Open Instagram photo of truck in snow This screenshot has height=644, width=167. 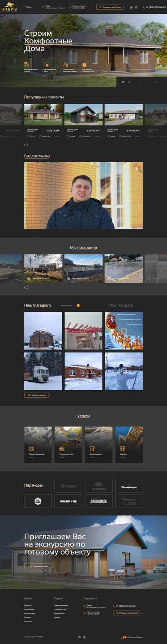(x=43, y=371)
